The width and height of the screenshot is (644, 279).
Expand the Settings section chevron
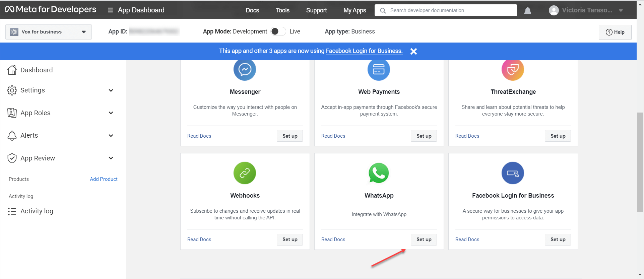point(111,90)
